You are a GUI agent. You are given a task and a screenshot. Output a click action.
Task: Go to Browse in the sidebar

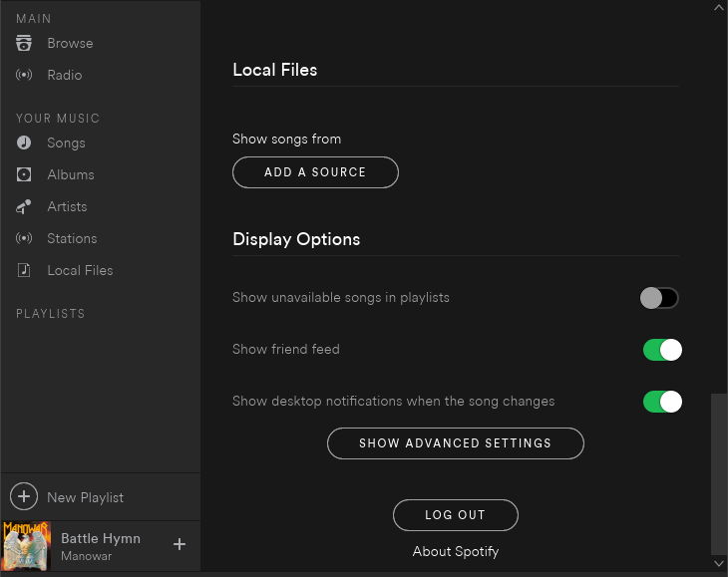(70, 43)
